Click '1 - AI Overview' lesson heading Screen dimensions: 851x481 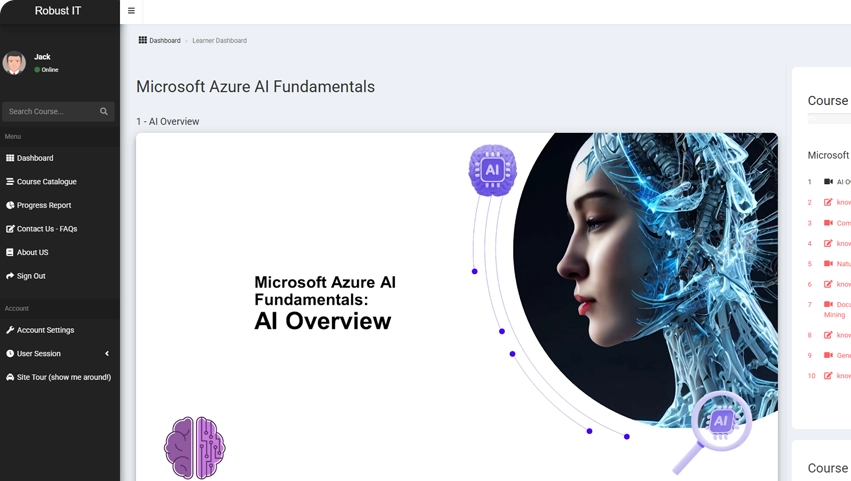(x=168, y=122)
